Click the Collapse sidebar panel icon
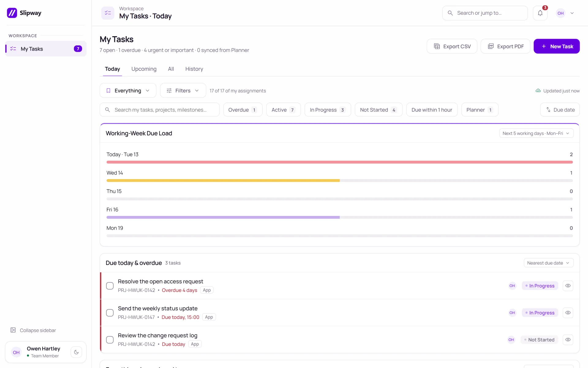Viewport: 588px width, 368px height. [13, 330]
